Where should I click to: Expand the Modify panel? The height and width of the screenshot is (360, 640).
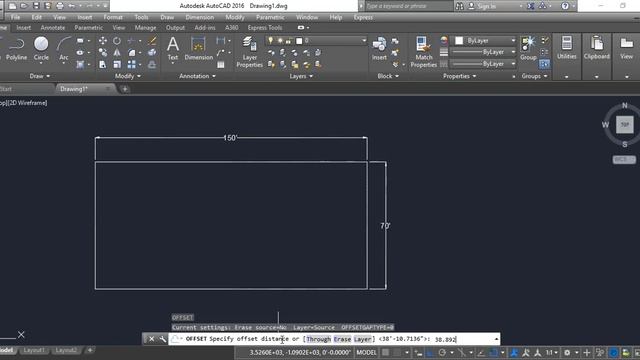pyautogui.click(x=128, y=76)
